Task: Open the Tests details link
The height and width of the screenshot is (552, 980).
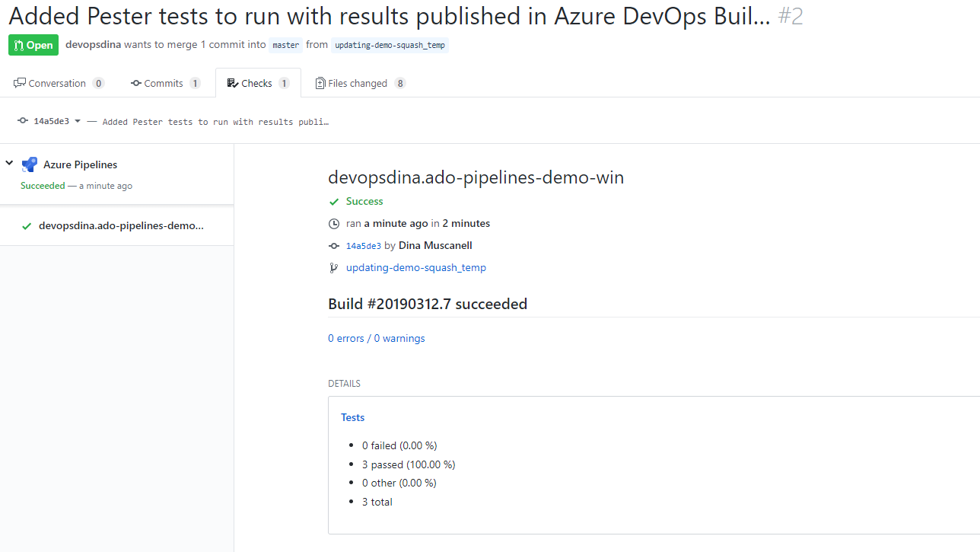Action: (352, 417)
